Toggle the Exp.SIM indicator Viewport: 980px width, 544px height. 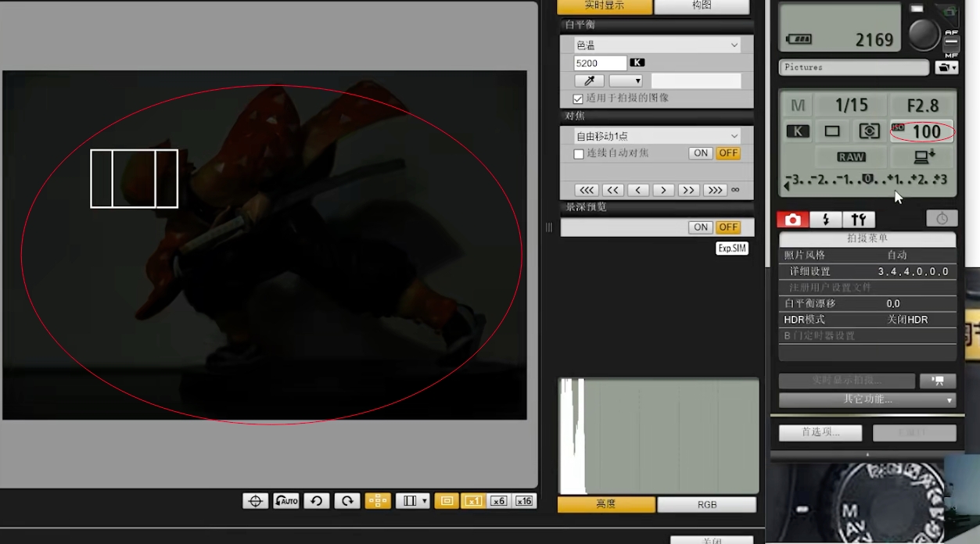(x=732, y=249)
